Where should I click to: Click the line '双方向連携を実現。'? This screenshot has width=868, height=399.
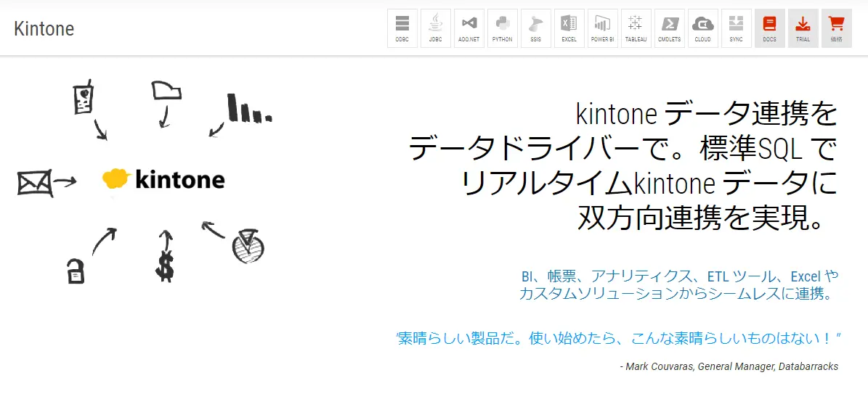pyautogui.click(x=701, y=219)
